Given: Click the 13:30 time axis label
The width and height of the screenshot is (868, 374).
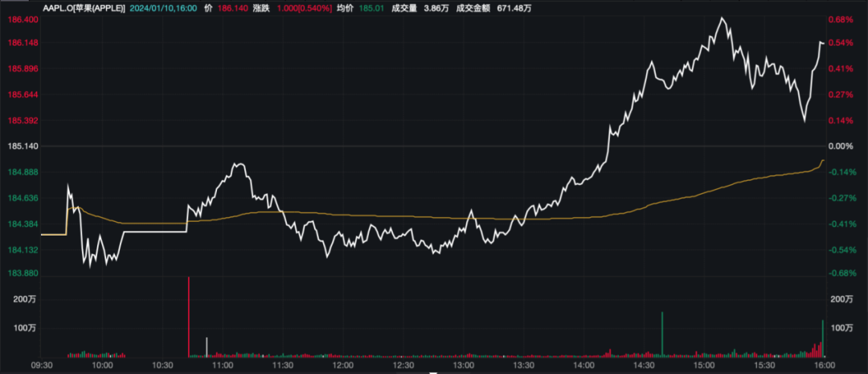Looking at the screenshot, I should 524,366.
